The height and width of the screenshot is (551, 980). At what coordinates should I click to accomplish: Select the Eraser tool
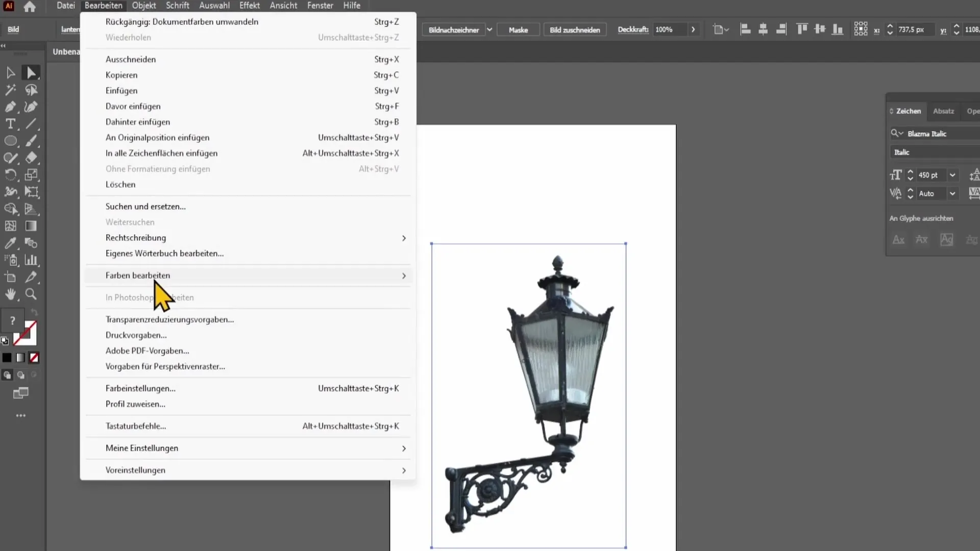coord(31,158)
